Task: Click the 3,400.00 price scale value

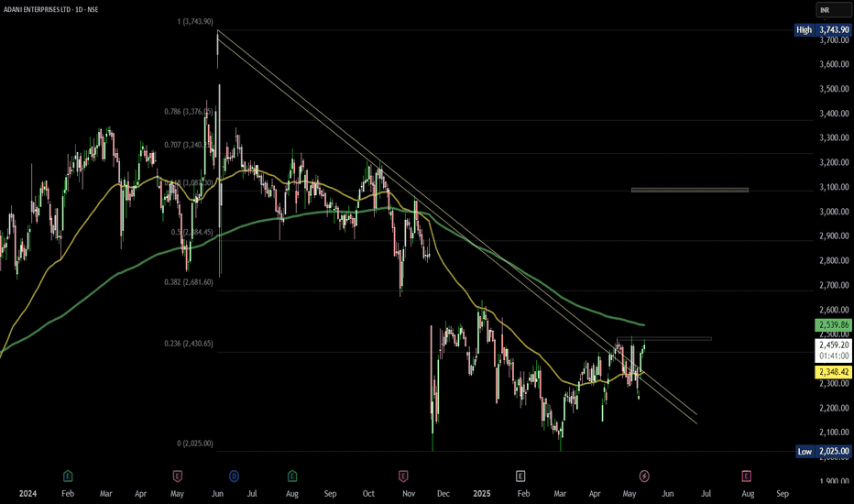Action: click(834, 114)
